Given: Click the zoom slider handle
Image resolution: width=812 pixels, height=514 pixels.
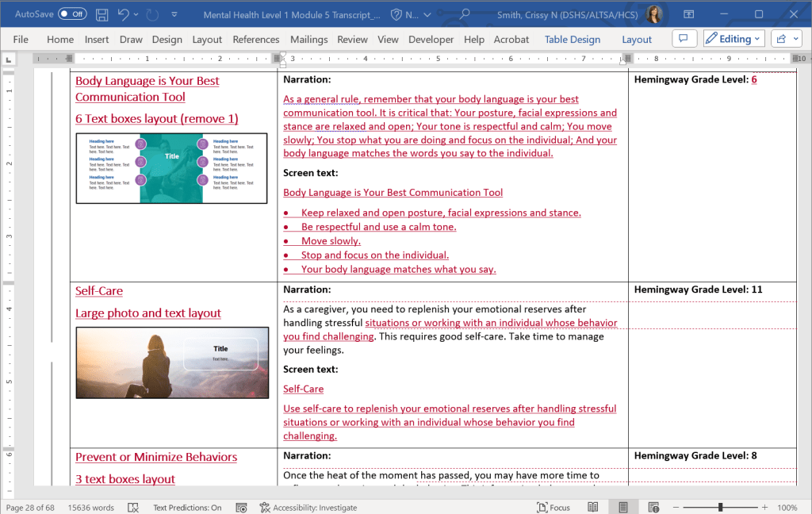Looking at the screenshot, I should pos(720,508).
